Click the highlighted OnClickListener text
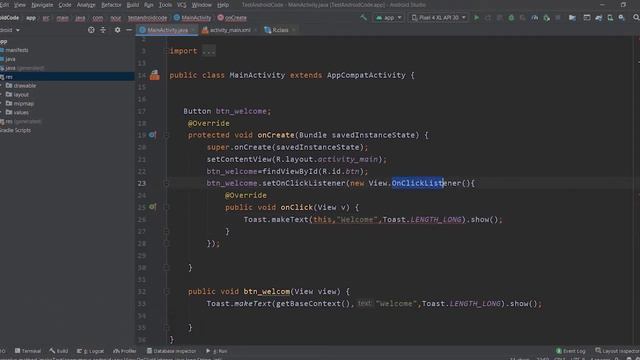The image size is (640, 360). (x=418, y=183)
